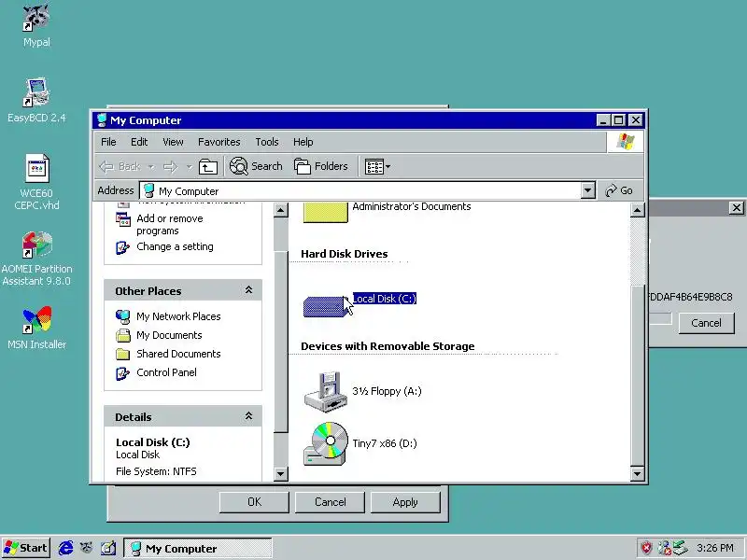Screen dimensions: 747x560
Task: Click the 3:26 PM clock
Action: coord(715,548)
